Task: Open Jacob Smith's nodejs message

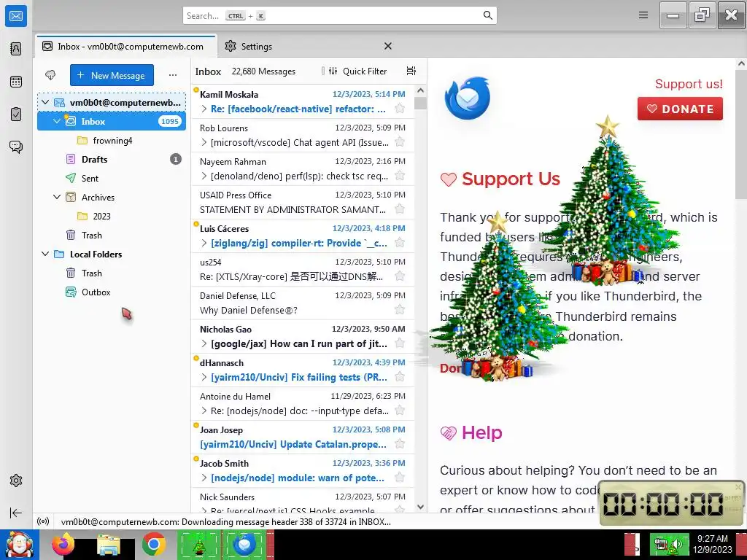Action: tap(303, 470)
